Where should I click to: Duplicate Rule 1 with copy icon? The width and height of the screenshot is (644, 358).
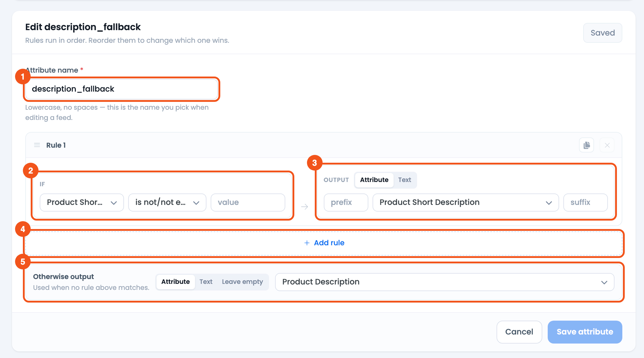(587, 145)
